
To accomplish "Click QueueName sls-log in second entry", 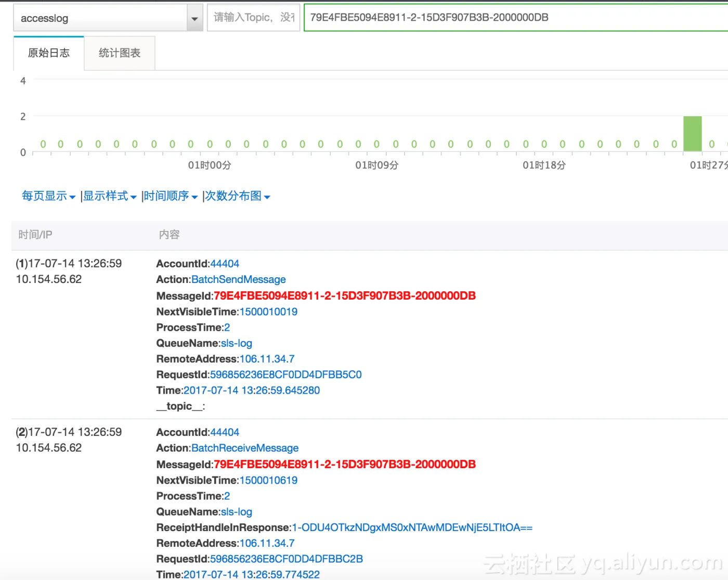I will point(237,512).
